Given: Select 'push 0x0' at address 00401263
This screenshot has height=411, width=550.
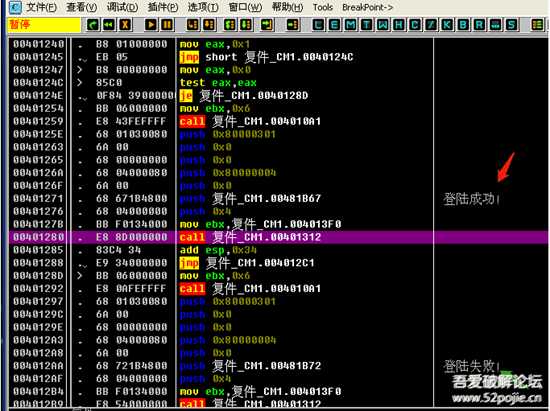Looking at the screenshot, I should pos(205,147).
